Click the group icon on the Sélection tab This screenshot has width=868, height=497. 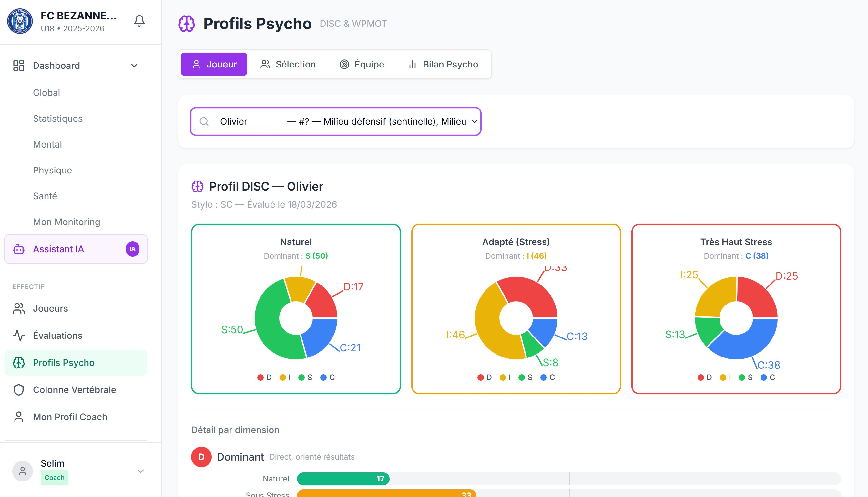(x=265, y=64)
